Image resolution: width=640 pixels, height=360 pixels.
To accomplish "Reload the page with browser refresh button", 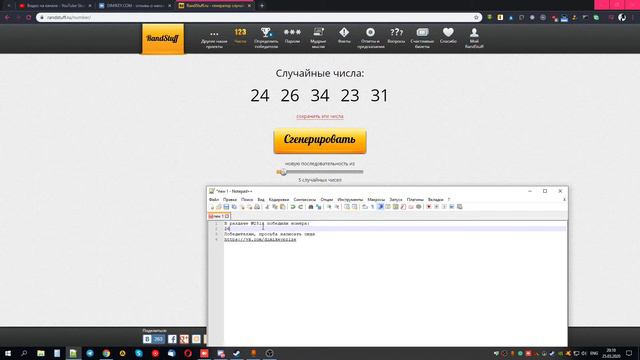I will (x=29, y=18).
